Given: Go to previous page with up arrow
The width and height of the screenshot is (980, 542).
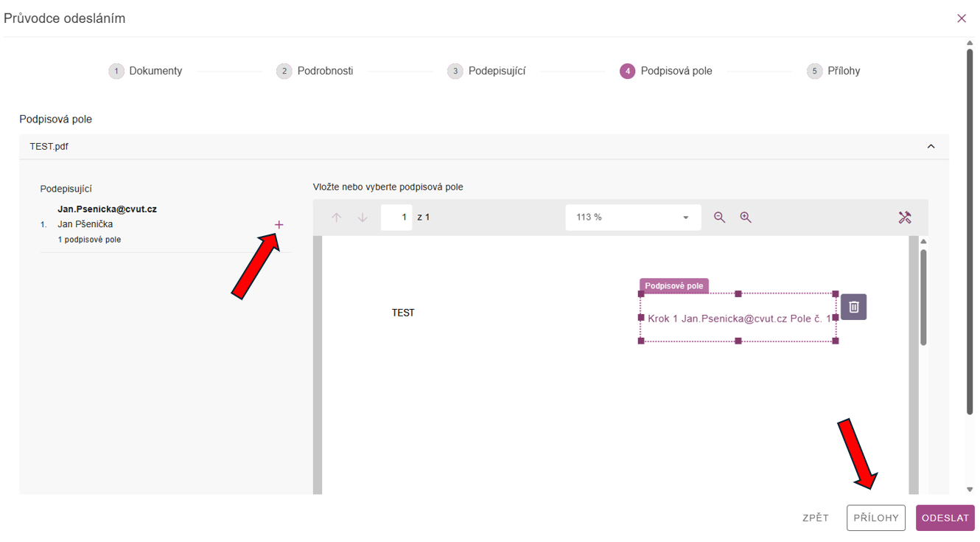Looking at the screenshot, I should [337, 218].
